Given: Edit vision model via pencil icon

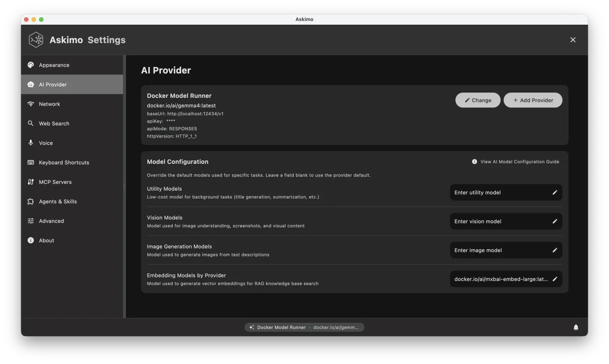Looking at the screenshot, I should (555, 221).
